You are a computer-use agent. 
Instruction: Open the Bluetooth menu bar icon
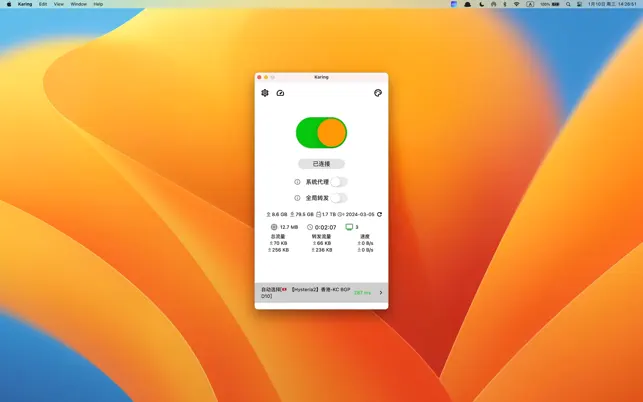coord(505,4)
